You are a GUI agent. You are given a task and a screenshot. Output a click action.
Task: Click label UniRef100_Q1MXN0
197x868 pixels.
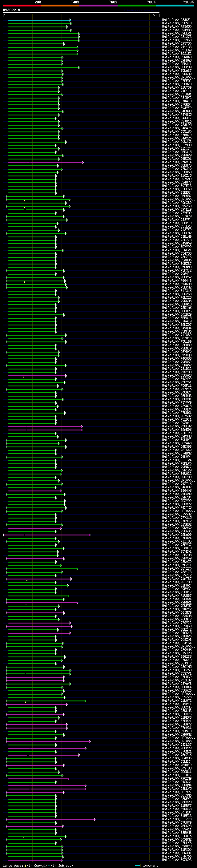(177, 494)
